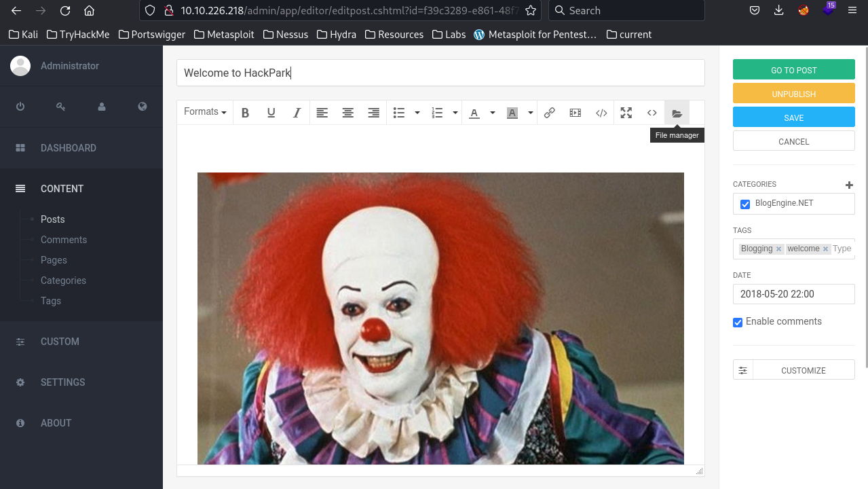Toggle underline formatting
The image size is (868, 489).
point(271,113)
